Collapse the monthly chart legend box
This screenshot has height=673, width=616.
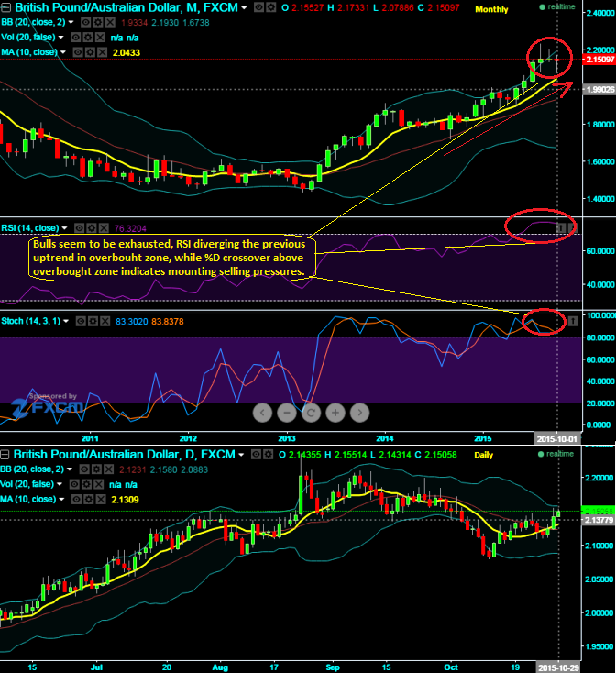tap(6, 7)
